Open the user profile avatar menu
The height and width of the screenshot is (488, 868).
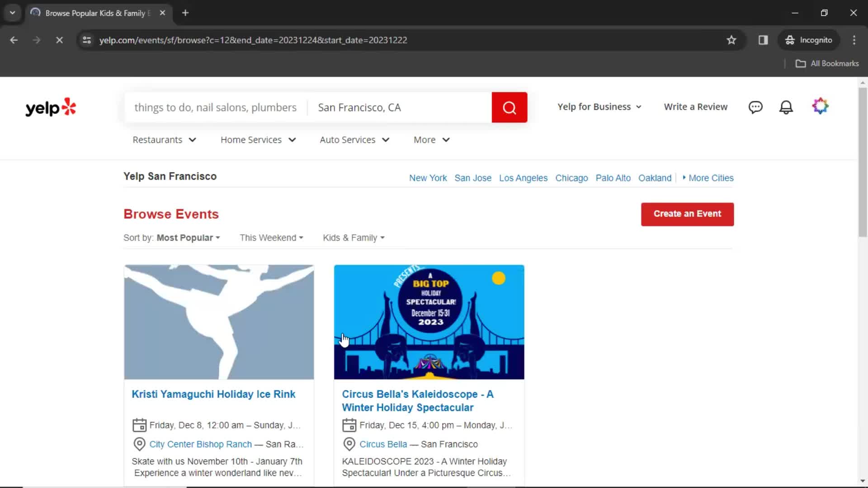point(820,106)
